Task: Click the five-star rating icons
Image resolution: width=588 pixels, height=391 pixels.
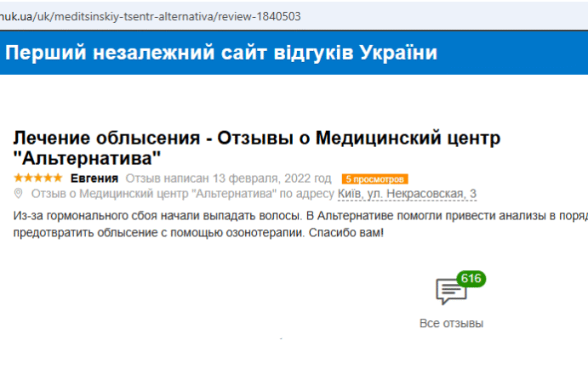Action: point(37,178)
